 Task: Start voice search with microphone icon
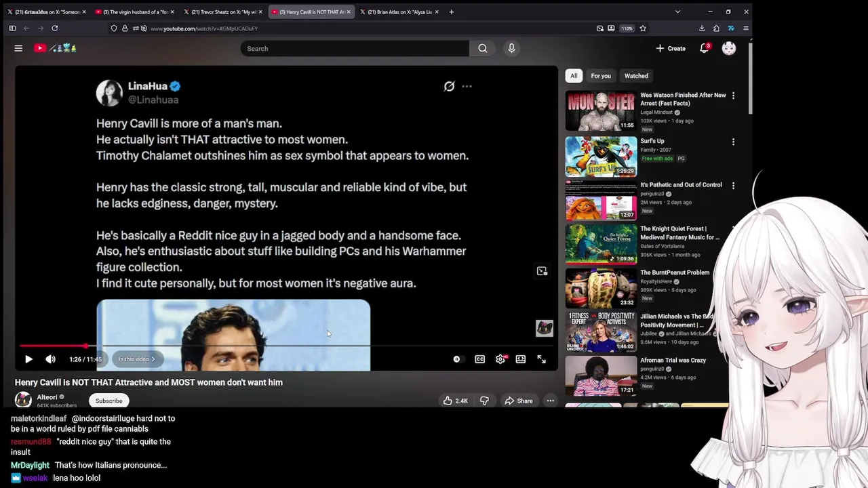click(511, 48)
